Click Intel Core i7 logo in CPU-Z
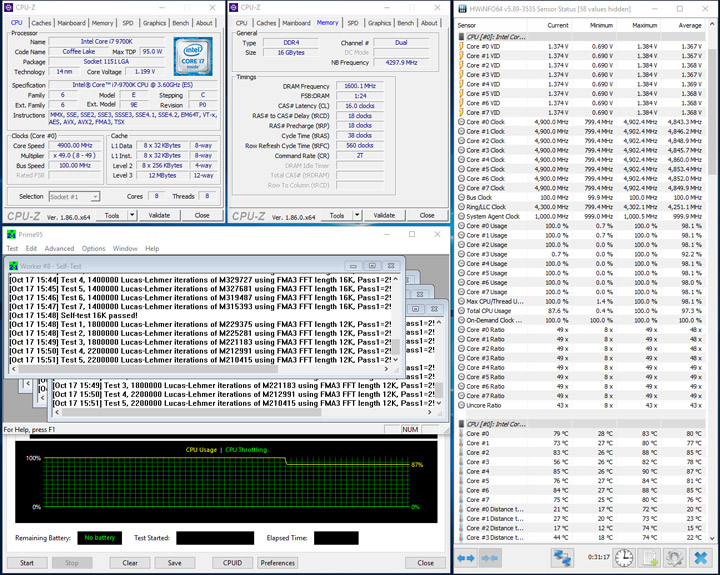The image size is (720, 575). click(x=193, y=54)
